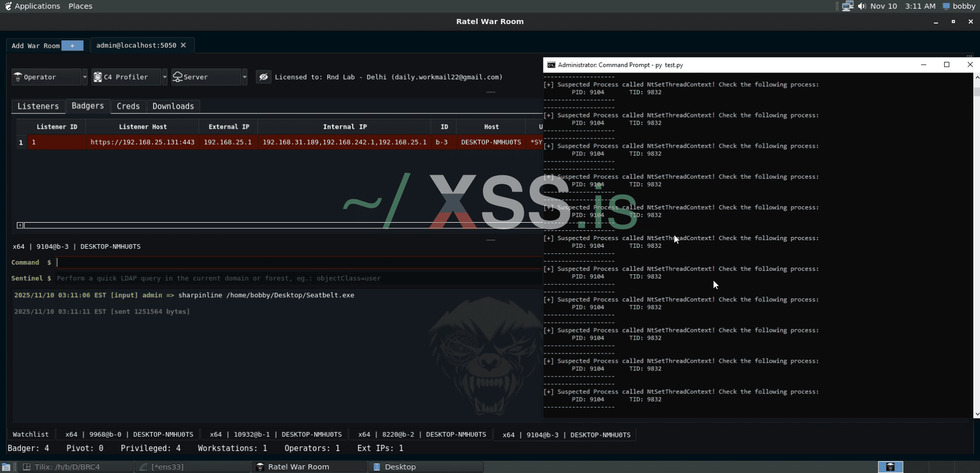
Task: Click the show-desktop icon in the taskbar
Action: (x=6, y=467)
